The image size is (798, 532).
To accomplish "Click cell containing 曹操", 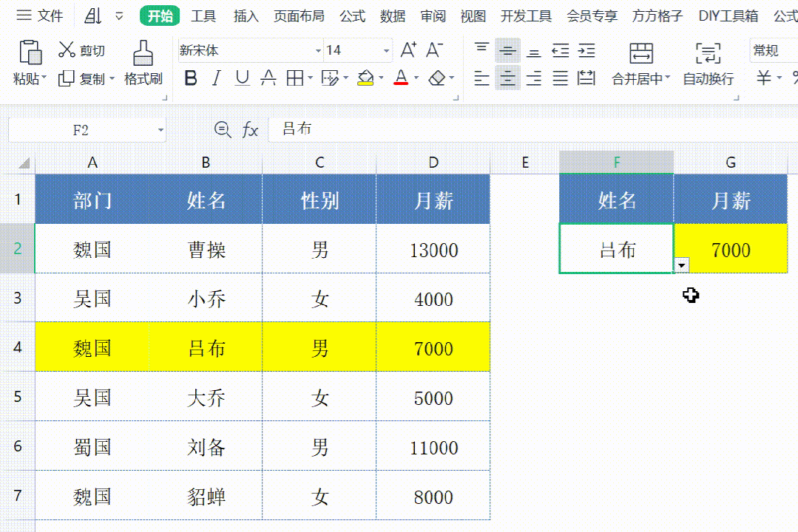I will click(206, 249).
